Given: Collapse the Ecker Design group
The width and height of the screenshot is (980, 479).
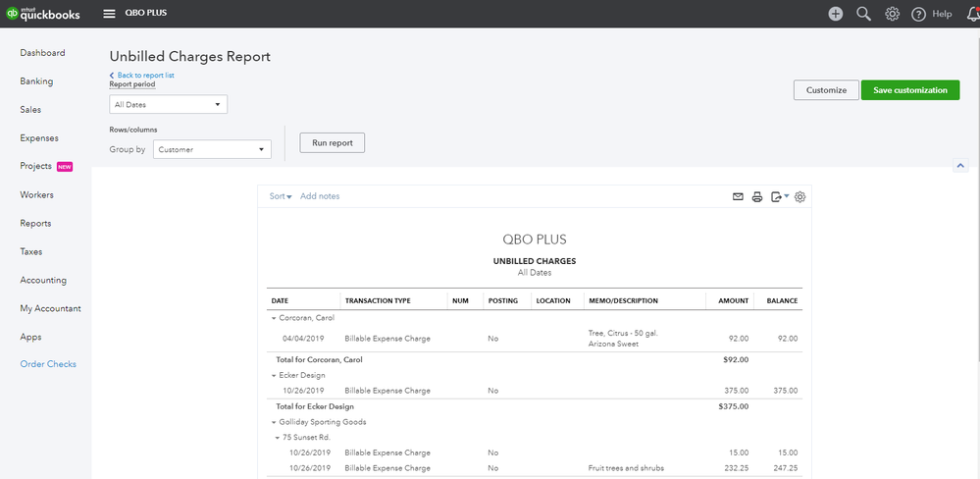Looking at the screenshot, I should pyautogui.click(x=274, y=375).
